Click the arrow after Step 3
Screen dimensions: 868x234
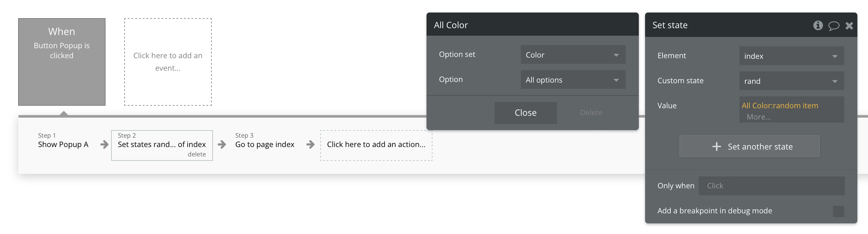click(310, 145)
